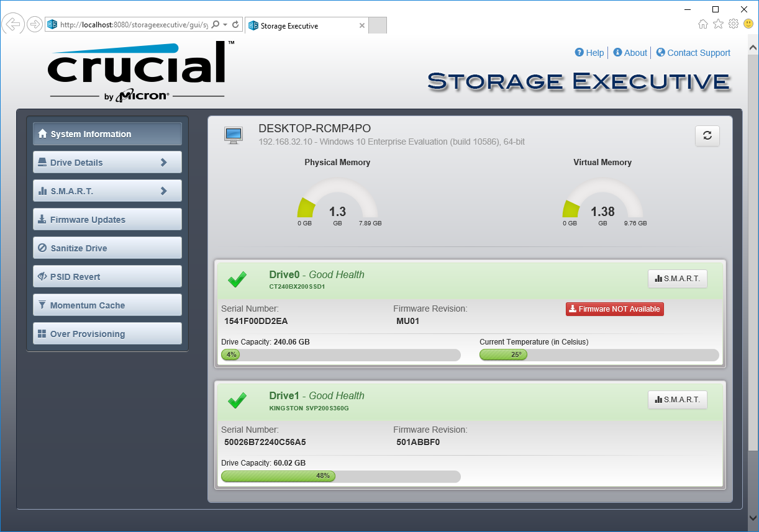Expand the S.M.A.R.T. sidebar chevron arrow
This screenshot has width=759, height=532.
pyautogui.click(x=164, y=191)
